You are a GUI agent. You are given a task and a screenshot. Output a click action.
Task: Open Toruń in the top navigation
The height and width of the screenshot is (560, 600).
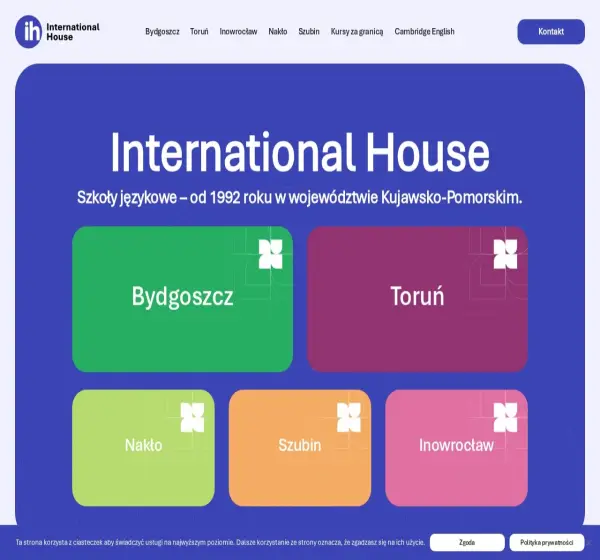[x=199, y=31]
